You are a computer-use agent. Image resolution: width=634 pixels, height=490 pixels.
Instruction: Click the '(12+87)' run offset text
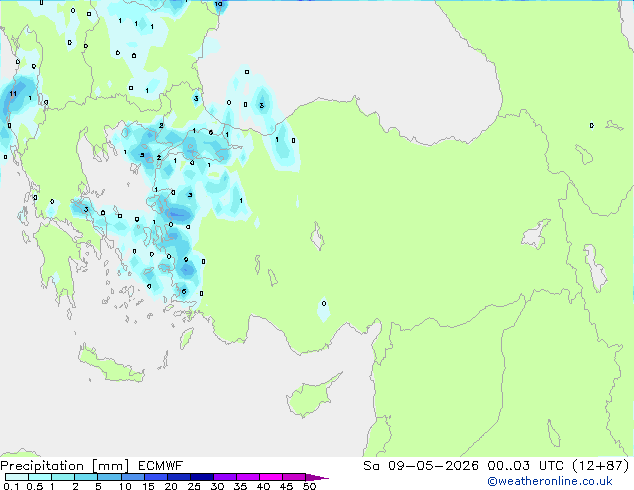(601, 466)
